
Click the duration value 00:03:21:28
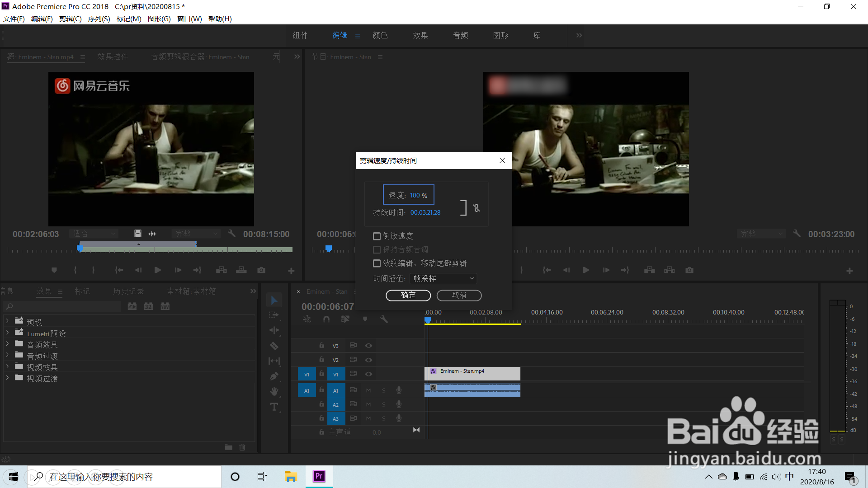pyautogui.click(x=425, y=213)
